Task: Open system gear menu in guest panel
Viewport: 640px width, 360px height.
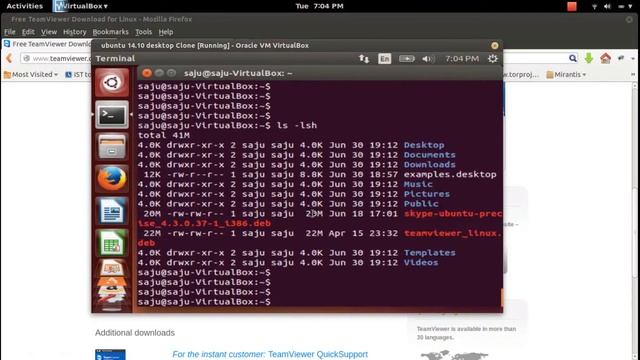Action: (493, 59)
